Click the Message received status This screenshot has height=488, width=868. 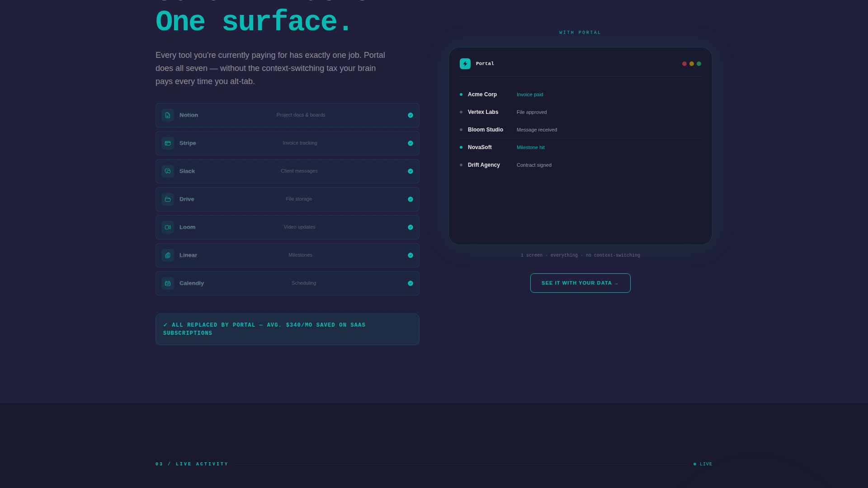click(537, 130)
